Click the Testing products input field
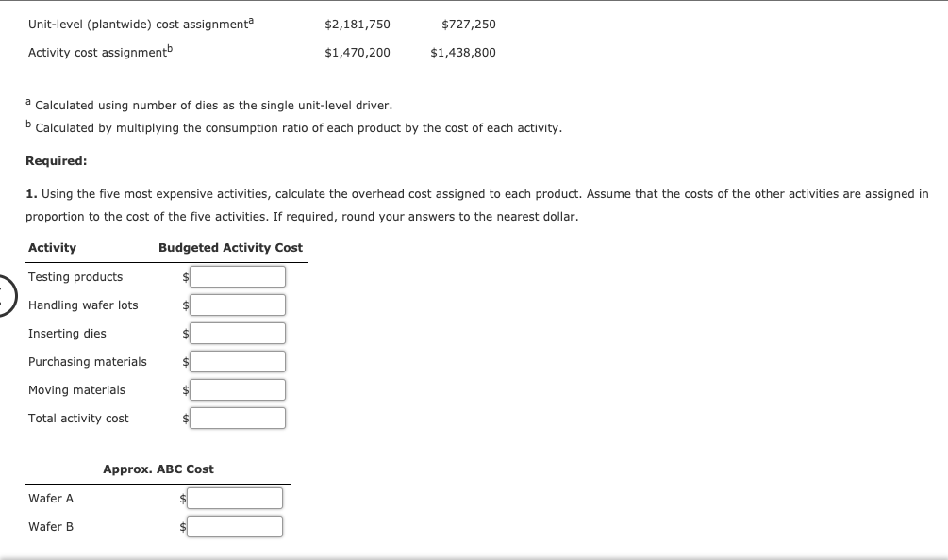 point(238,276)
